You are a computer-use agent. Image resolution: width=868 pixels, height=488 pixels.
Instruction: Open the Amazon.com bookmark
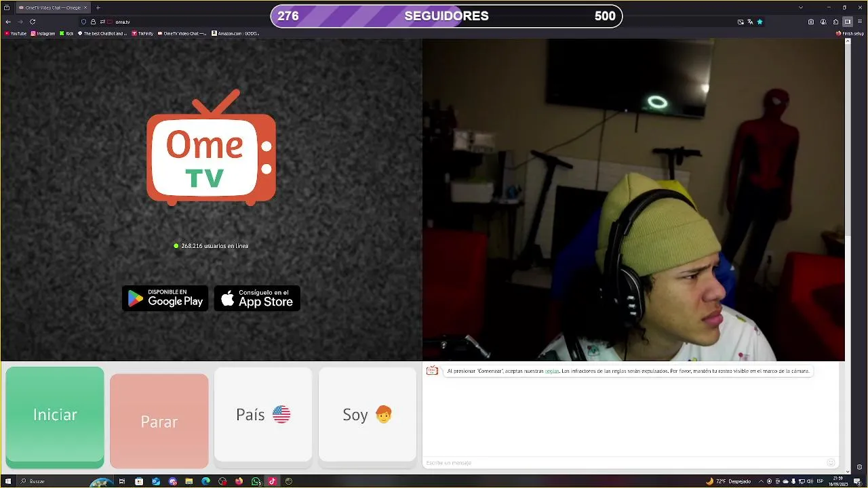click(235, 33)
